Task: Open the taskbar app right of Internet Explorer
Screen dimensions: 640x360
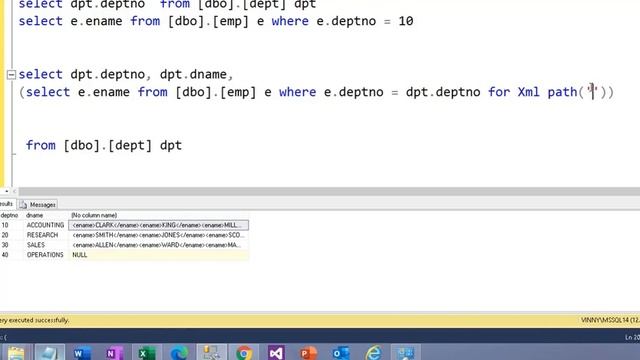Action: click(x=405, y=352)
